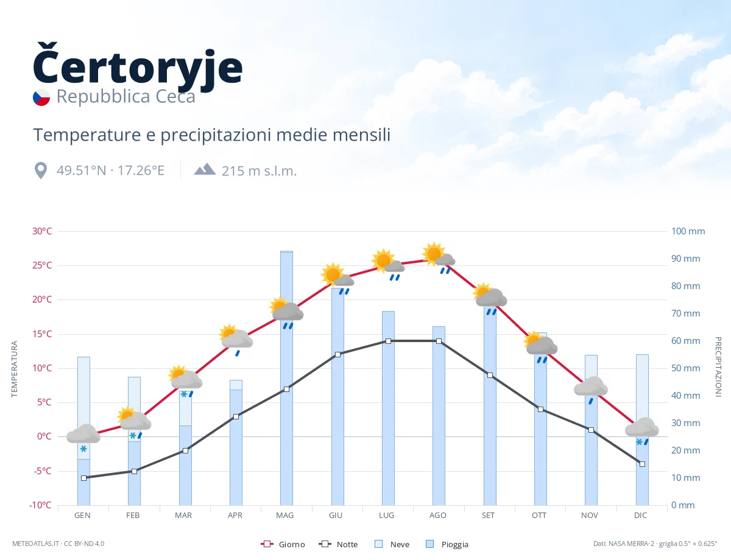Click the AGO month label
Viewport: 731px width, 560px height.
tap(438, 516)
